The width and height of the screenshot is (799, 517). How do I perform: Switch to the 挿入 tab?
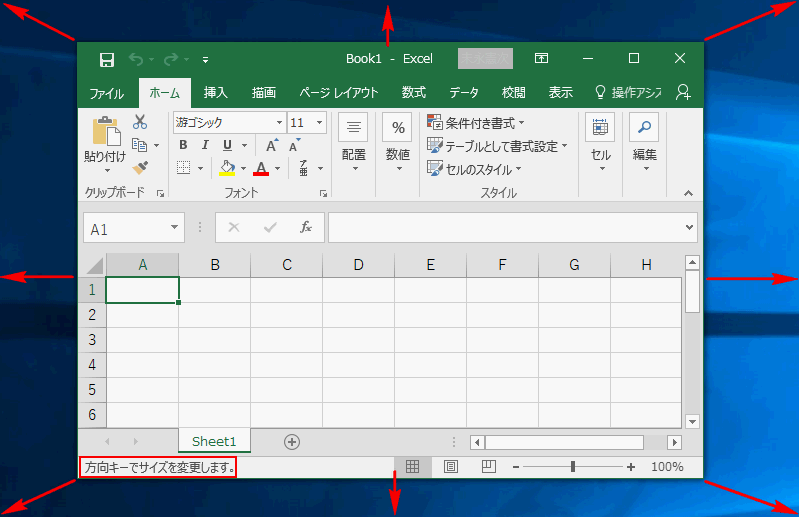click(216, 93)
